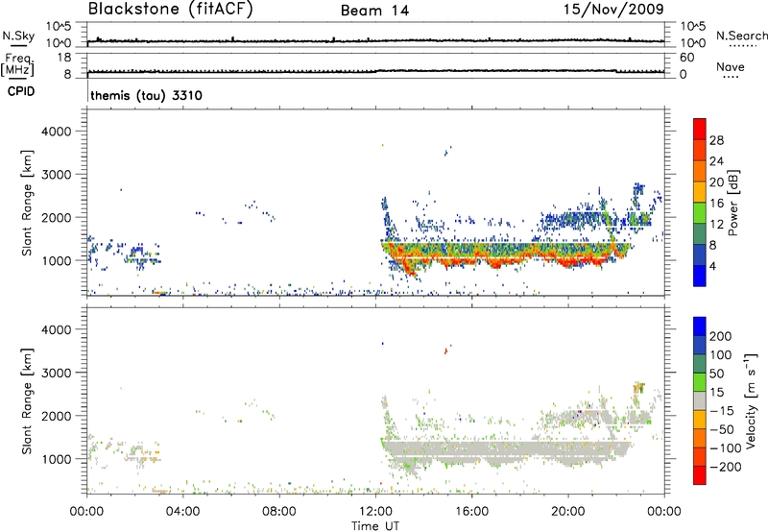This screenshot has width=768, height=532.
Task: Click the grey segment of the Velocity color bar
Action: coord(700,400)
